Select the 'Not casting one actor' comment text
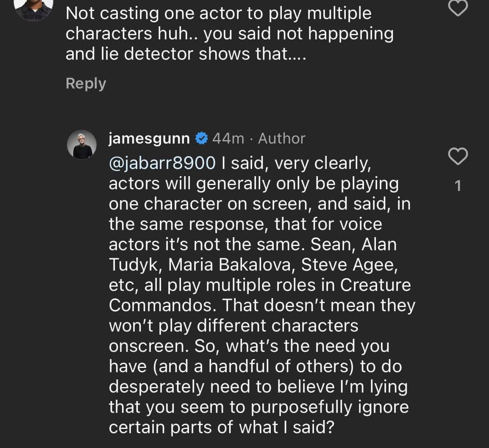 coord(219,14)
